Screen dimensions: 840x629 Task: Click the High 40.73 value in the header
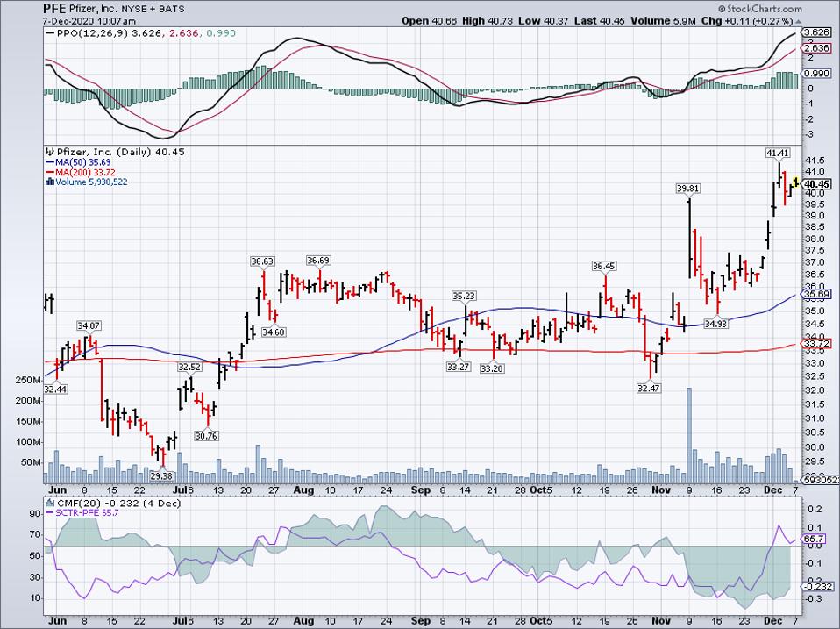coord(487,21)
